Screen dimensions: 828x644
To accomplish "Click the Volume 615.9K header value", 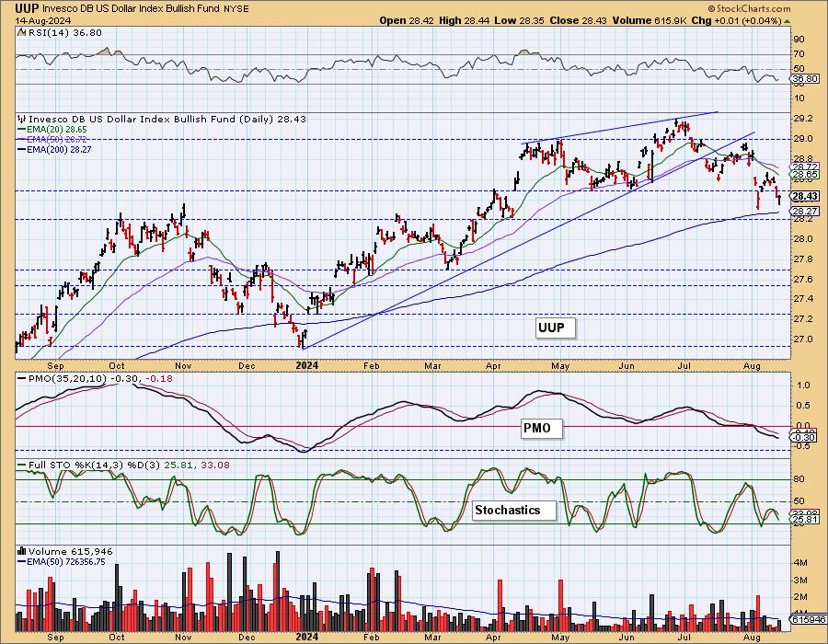I will pyautogui.click(x=650, y=20).
